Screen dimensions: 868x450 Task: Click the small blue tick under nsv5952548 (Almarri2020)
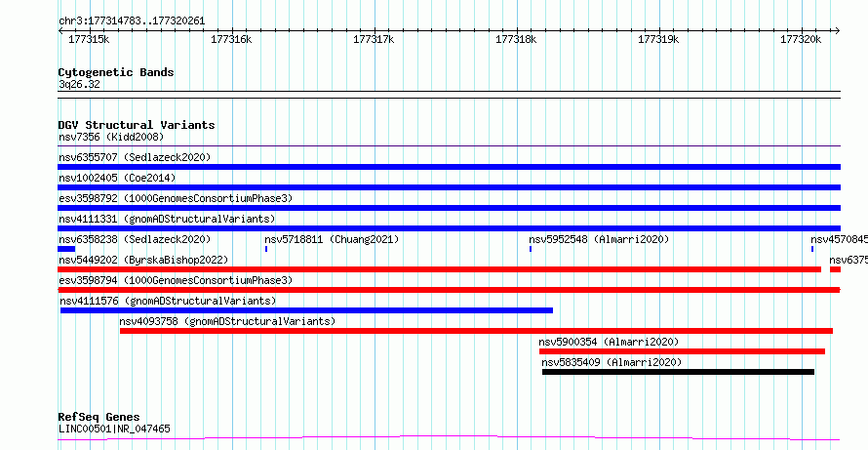(x=531, y=249)
